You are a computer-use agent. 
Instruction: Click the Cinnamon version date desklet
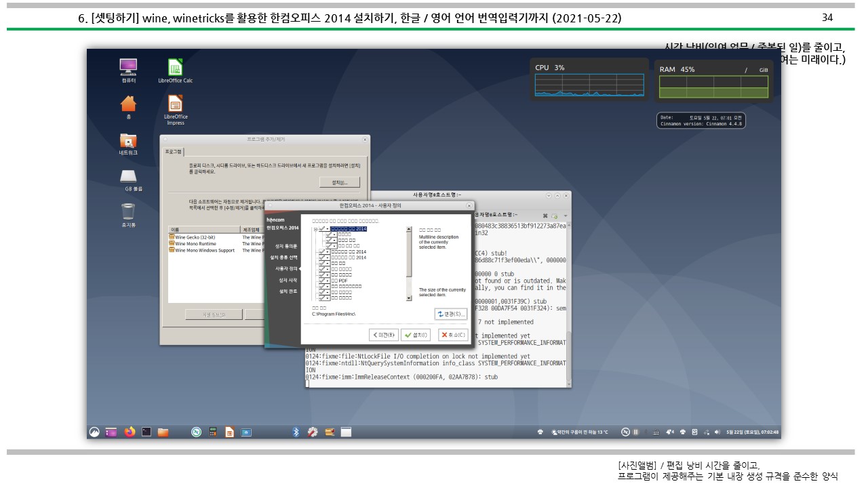[x=701, y=121]
